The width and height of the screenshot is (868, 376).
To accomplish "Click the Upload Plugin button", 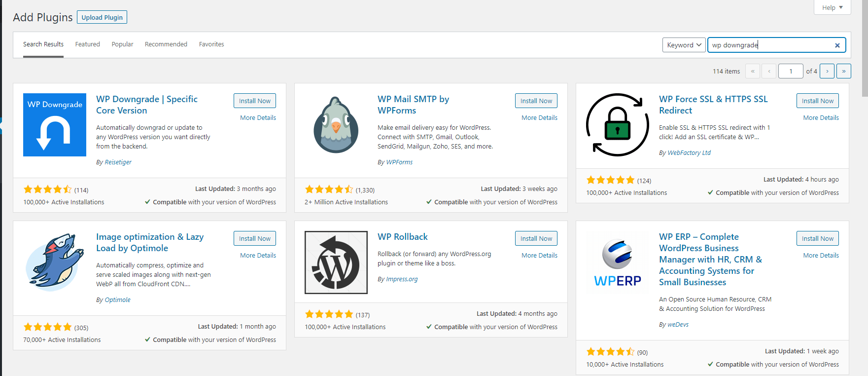I will coord(102,17).
